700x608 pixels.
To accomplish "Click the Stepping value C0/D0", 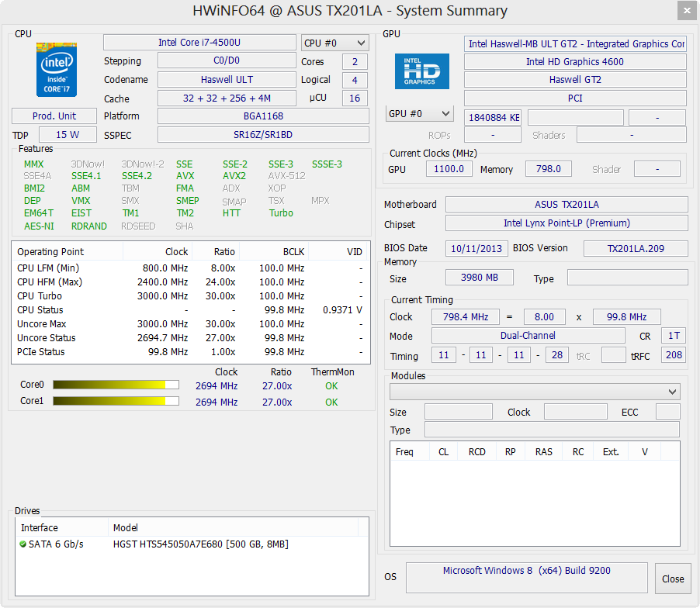I will (227, 60).
